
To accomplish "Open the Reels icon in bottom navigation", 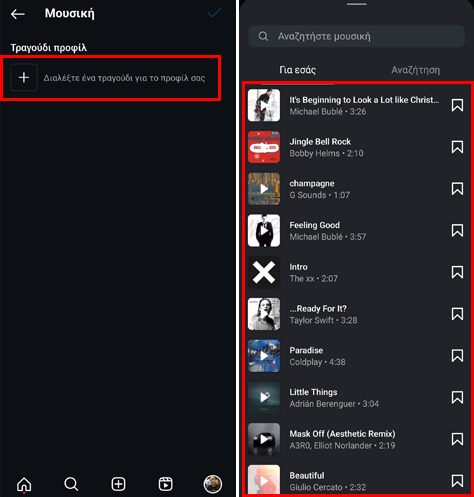I will pos(165,484).
